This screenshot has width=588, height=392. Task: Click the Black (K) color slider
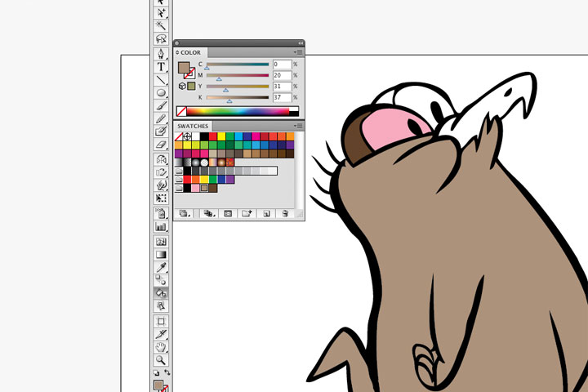point(238,97)
